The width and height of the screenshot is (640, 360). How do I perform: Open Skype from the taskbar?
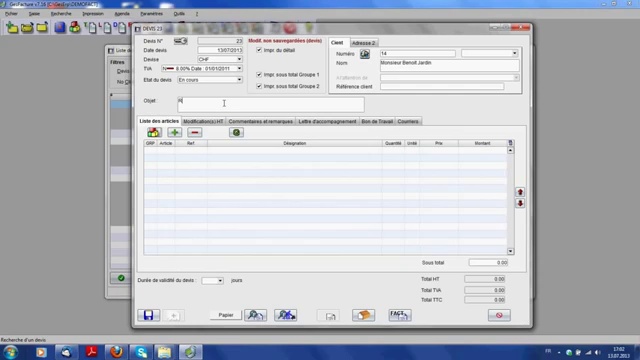141,352
